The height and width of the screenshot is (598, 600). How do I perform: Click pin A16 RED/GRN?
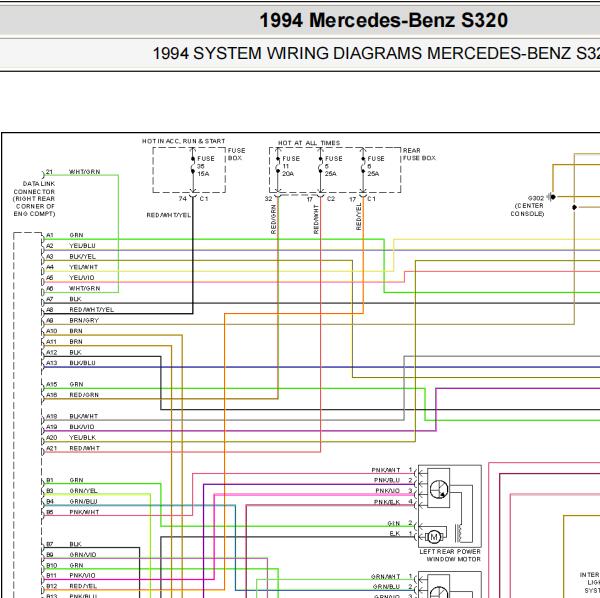[x=72, y=395]
